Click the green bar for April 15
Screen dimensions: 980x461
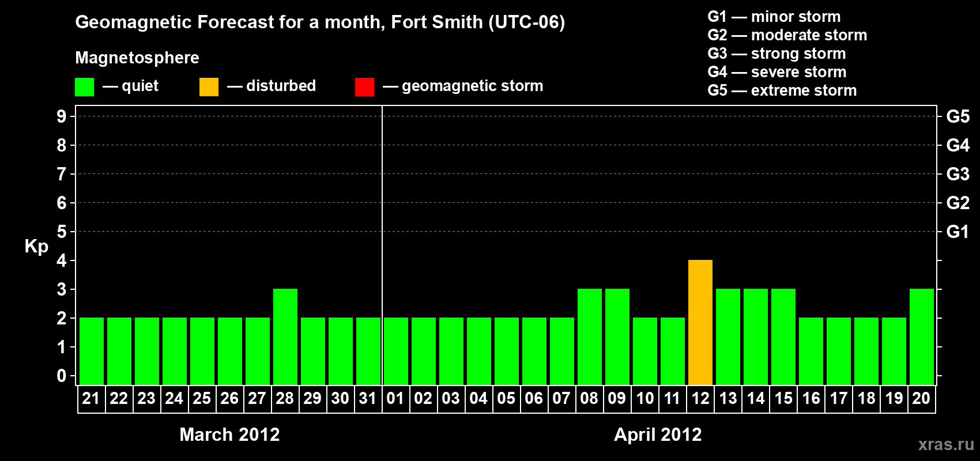(x=783, y=337)
